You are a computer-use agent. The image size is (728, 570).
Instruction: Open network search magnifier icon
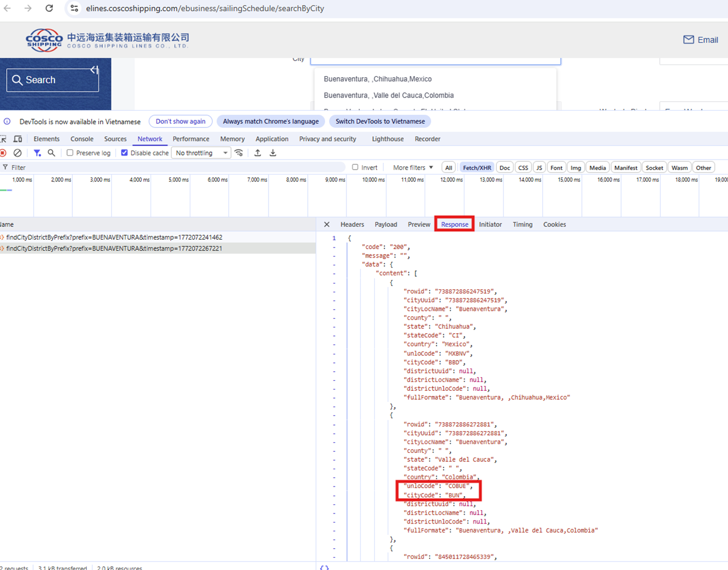(51, 153)
